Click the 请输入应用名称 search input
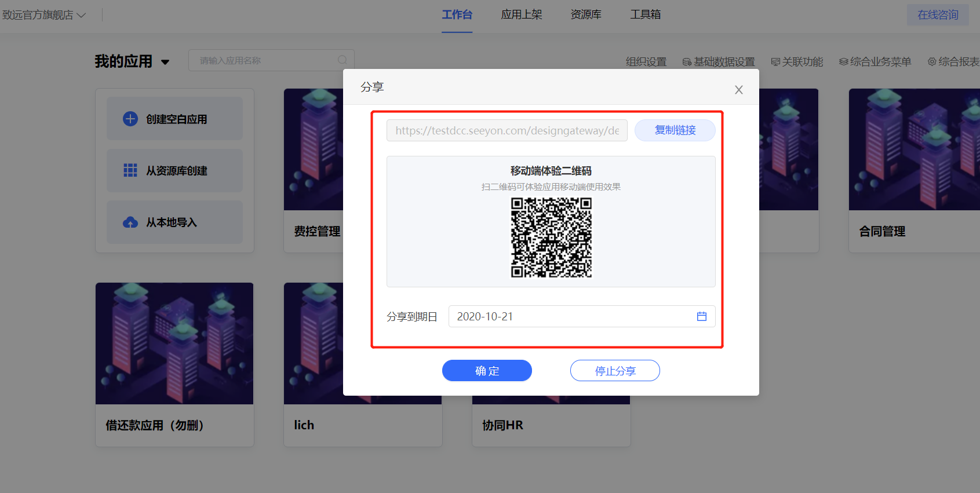Screen dimensions: 980x493 pyautogui.click(x=271, y=60)
